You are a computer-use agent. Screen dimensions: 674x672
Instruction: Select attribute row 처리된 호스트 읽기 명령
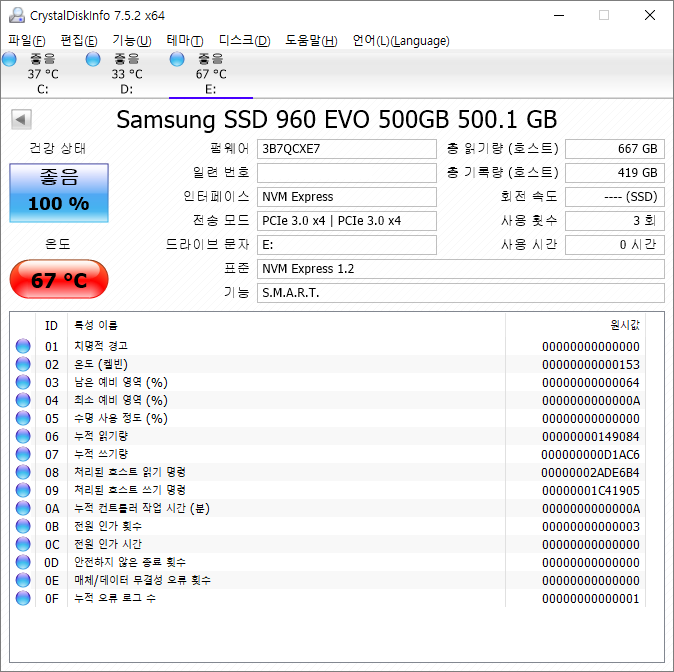coord(328,472)
